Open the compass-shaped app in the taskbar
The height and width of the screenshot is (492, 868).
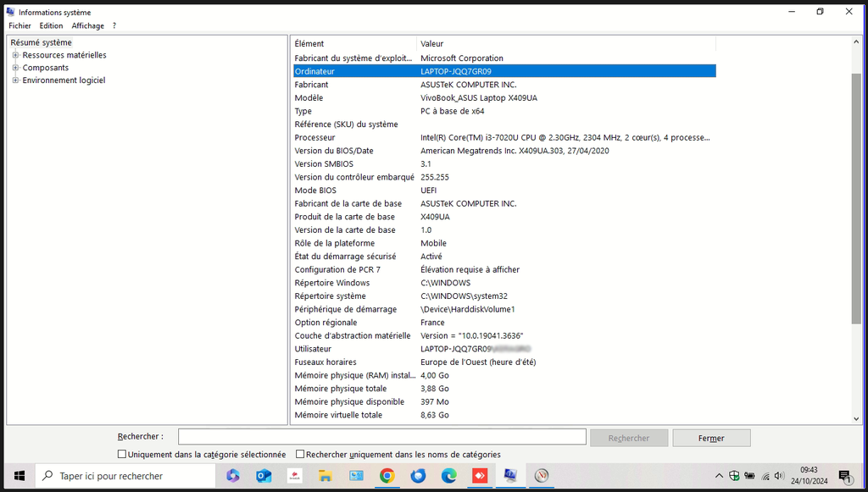pyautogui.click(x=542, y=475)
